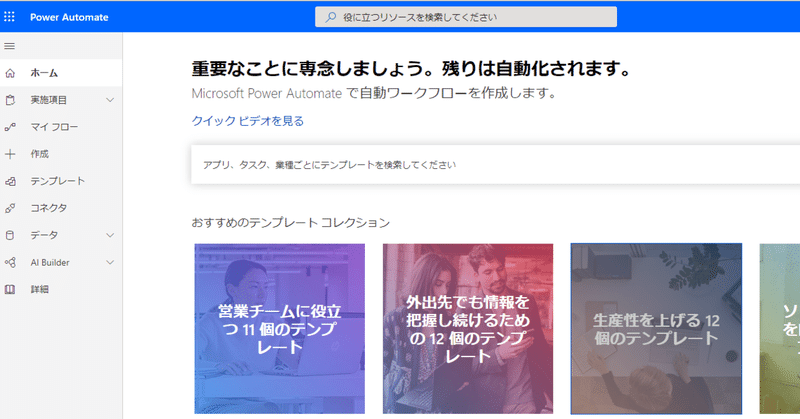The height and width of the screenshot is (419, 800).
Task: Open マイ フロー menu item
Action: click(x=61, y=127)
